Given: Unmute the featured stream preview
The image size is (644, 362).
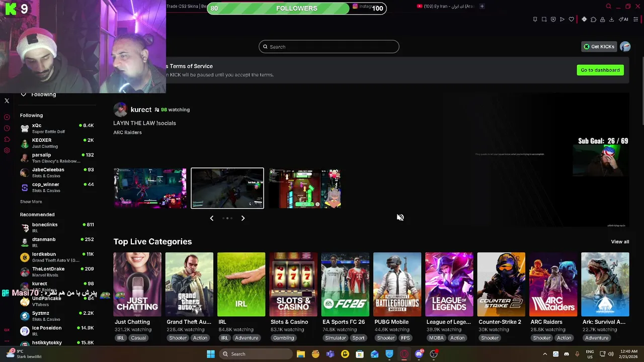Looking at the screenshot, I should tap(400, 217).
